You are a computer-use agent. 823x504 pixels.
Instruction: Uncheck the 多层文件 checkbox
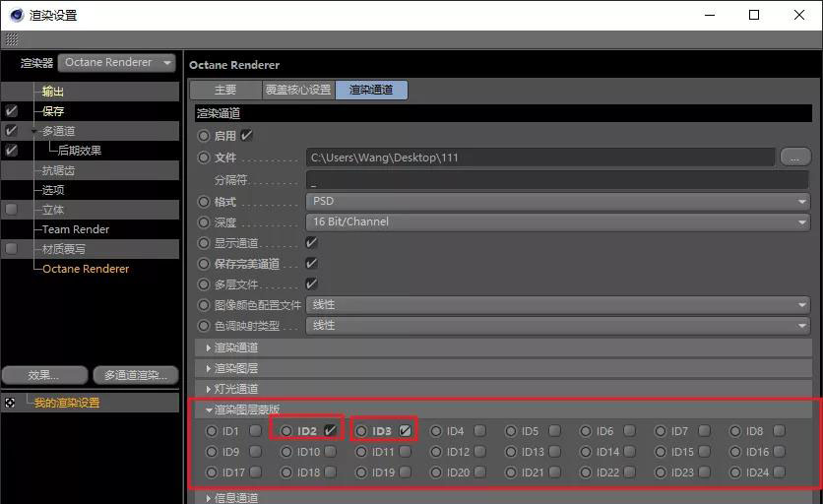(x=312, y=284)
